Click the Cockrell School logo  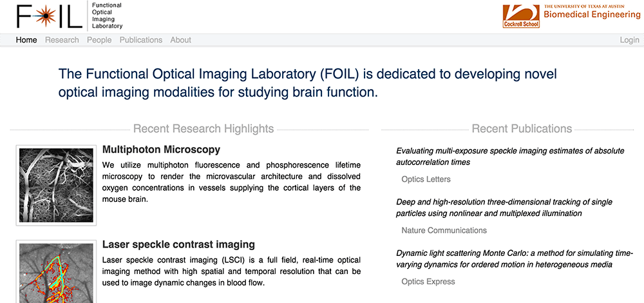521,16
